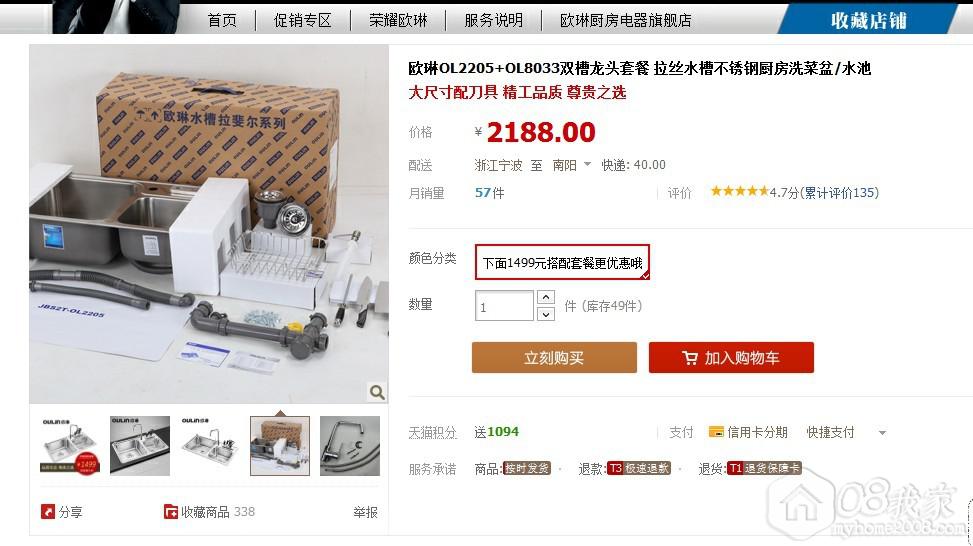
Task: Increase quantity with the up arrow
Action: 545,297
